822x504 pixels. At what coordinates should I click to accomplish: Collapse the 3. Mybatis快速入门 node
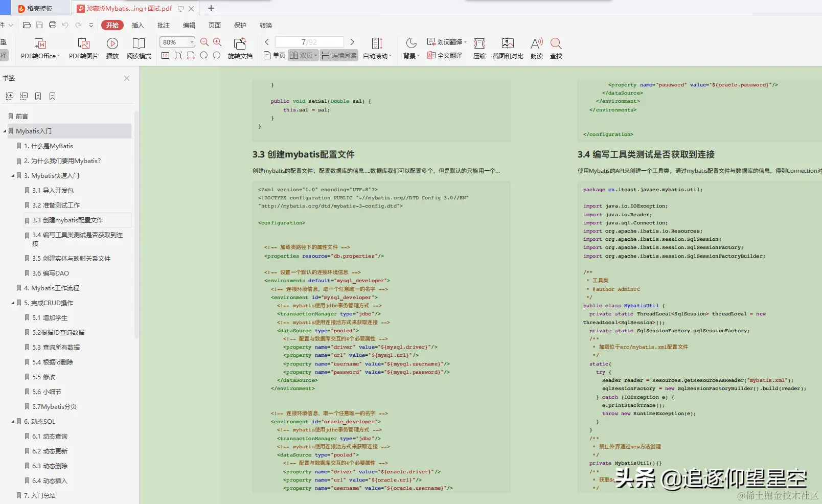pyautogui.click(x=13, y=176)
